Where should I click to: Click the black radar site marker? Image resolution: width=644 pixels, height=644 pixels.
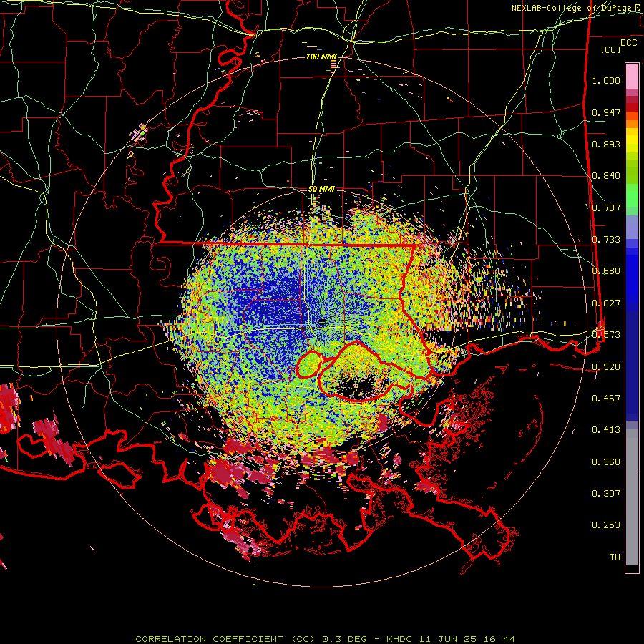[x=322, y=321]
